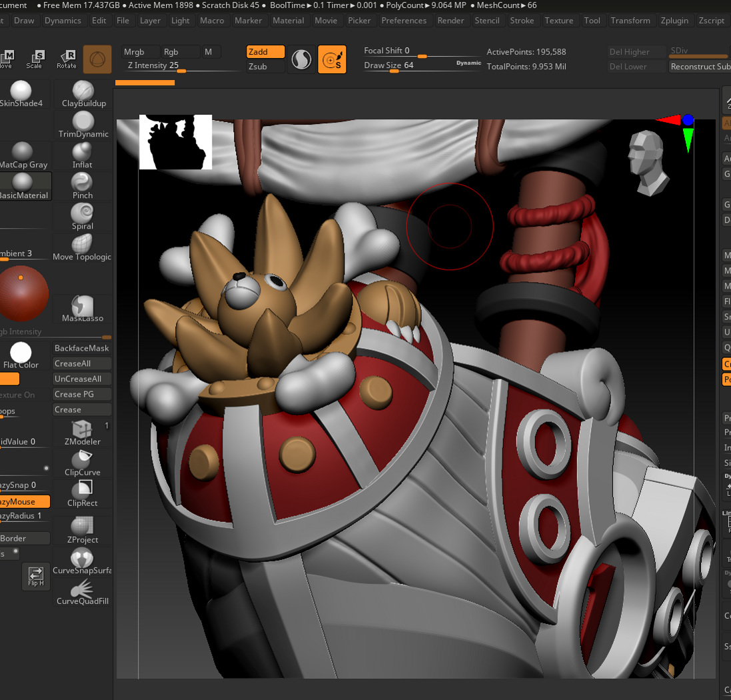Select the Spiral brush

83,217
